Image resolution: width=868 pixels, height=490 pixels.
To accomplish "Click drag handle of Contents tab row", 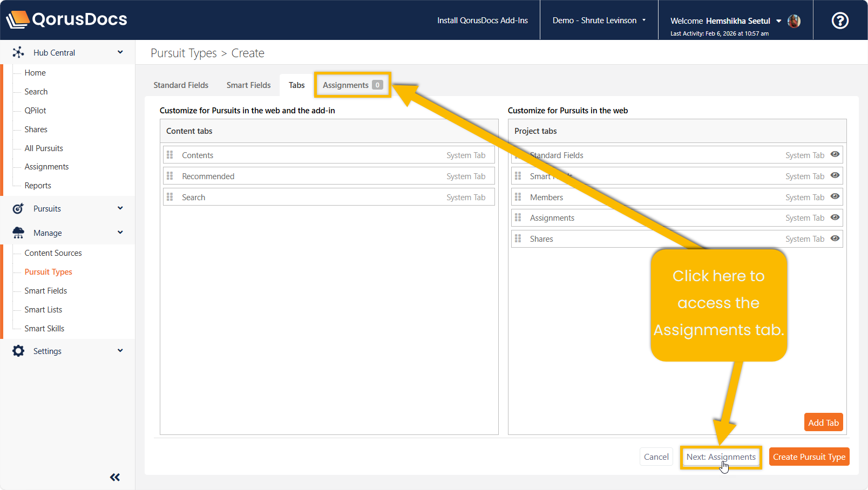I will coord(170,155).
